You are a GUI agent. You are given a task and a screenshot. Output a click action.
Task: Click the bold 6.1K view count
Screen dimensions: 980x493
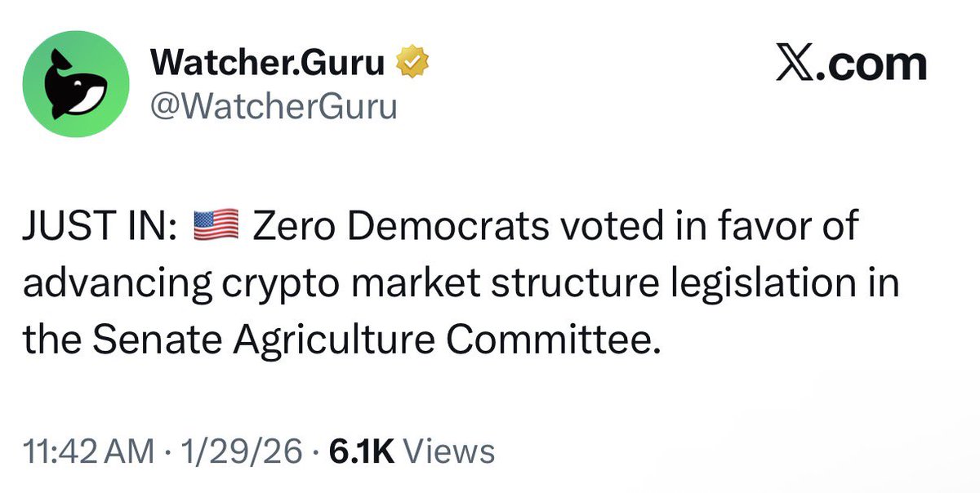point(360,450)
